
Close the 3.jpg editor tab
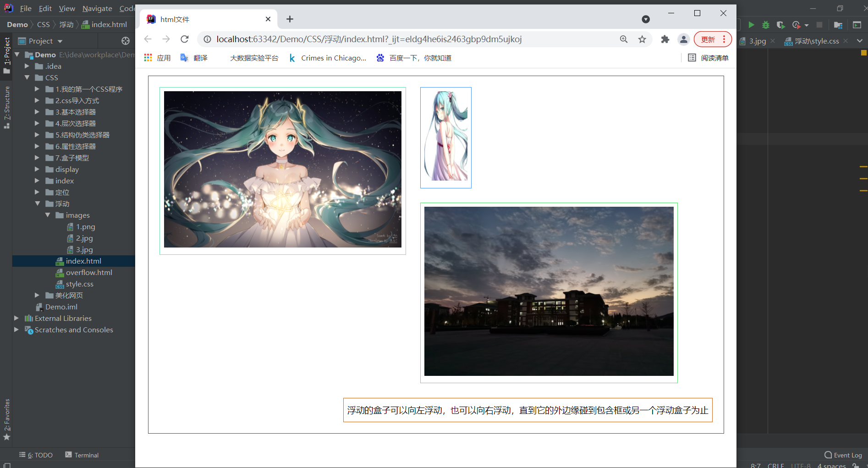(773, 41)
